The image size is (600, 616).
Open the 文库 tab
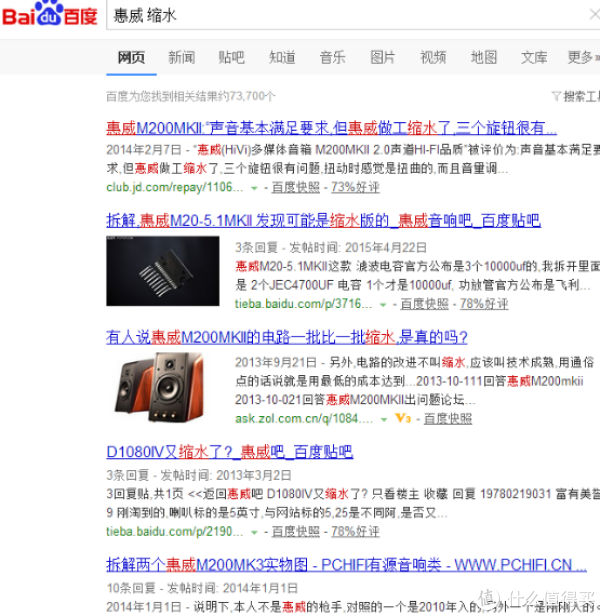click(534, 58)
